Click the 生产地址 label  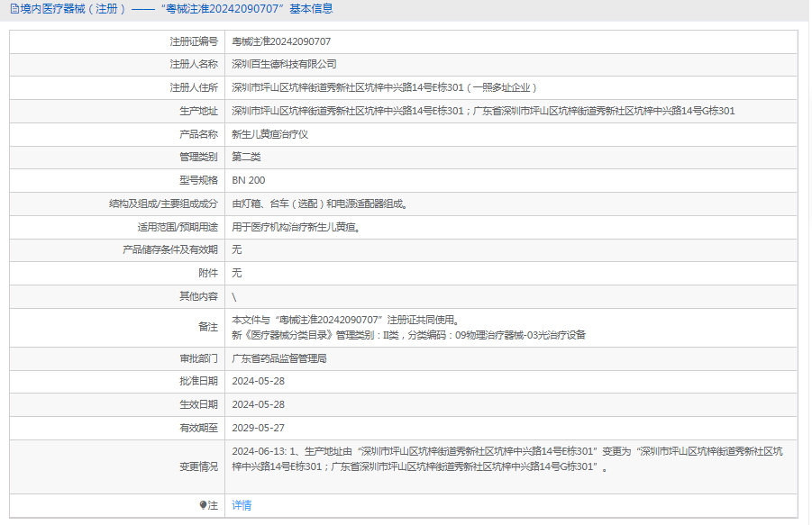pyautogui.click(x=199, y=111)
